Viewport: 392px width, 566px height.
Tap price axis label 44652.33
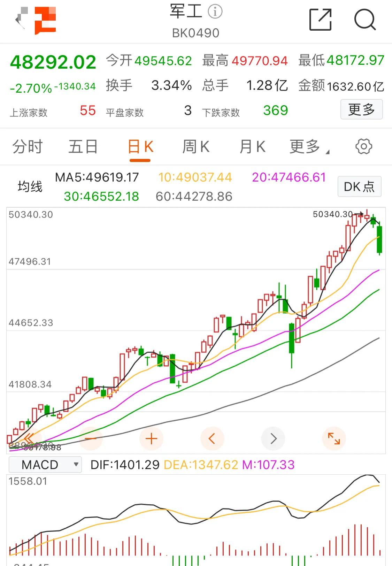pos(31,323)
